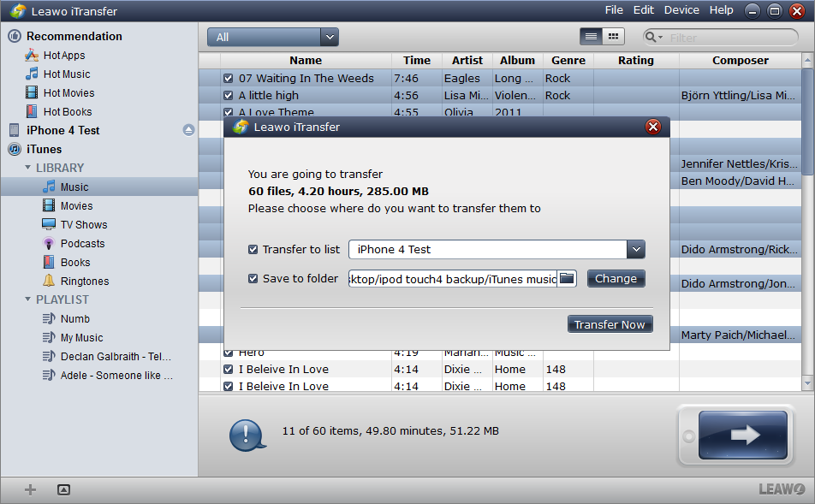Close the Leawo iTransfer dialog
The image size is (815, 504).
pyautogui.click(x=653, y=127)
